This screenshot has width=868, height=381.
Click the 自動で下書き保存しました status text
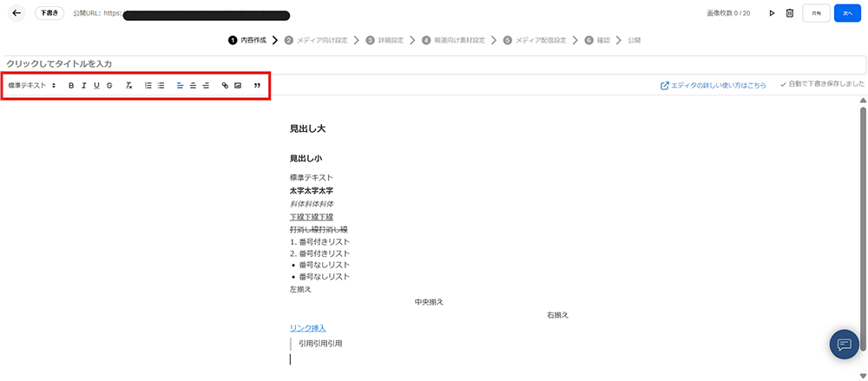click(x=823, y=85)
